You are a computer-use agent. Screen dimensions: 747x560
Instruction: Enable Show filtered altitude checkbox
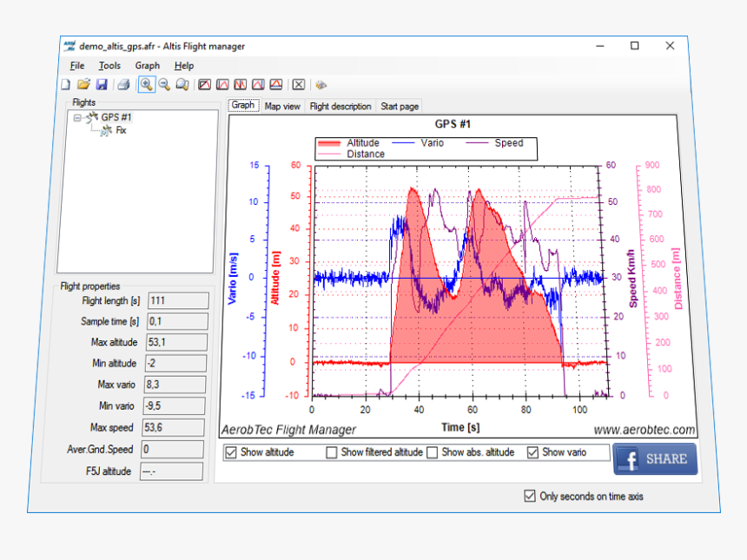(332, 452)
